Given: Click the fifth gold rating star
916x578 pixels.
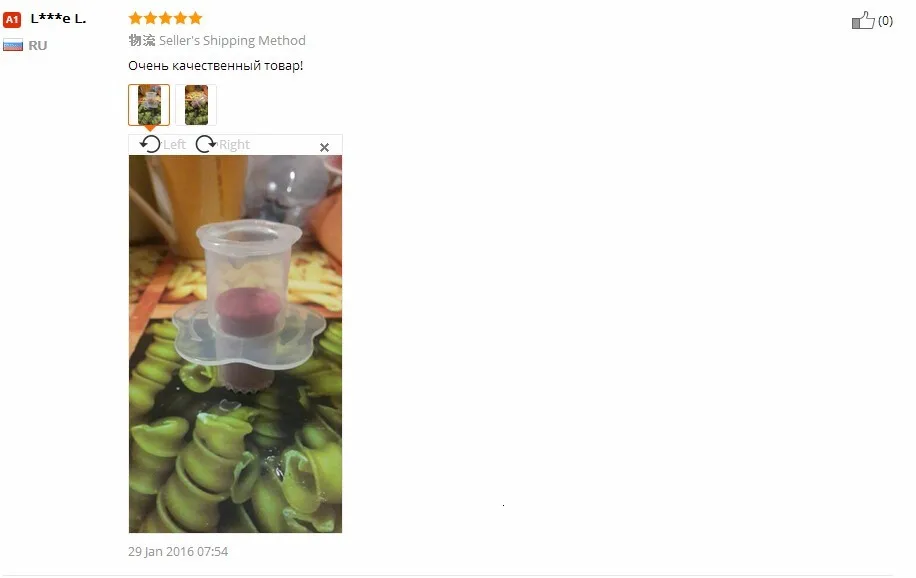Looking at the screenshot, I should tap(196, 18).
